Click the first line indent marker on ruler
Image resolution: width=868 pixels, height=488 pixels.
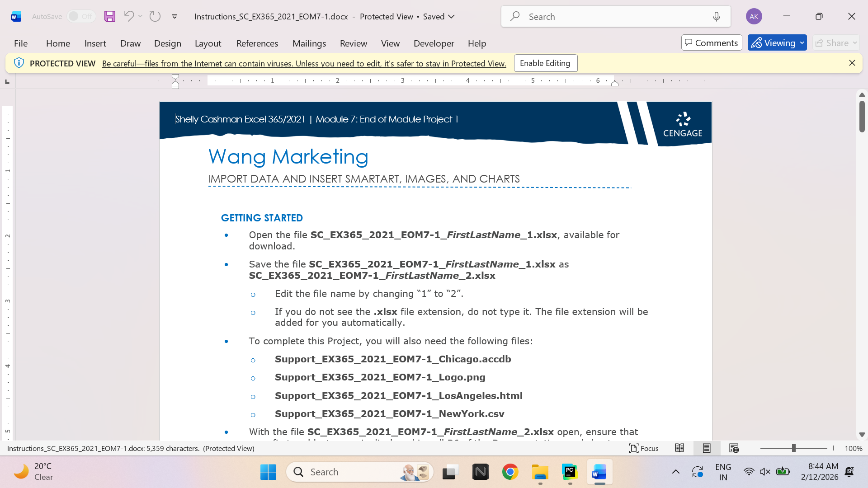[175, 77]
